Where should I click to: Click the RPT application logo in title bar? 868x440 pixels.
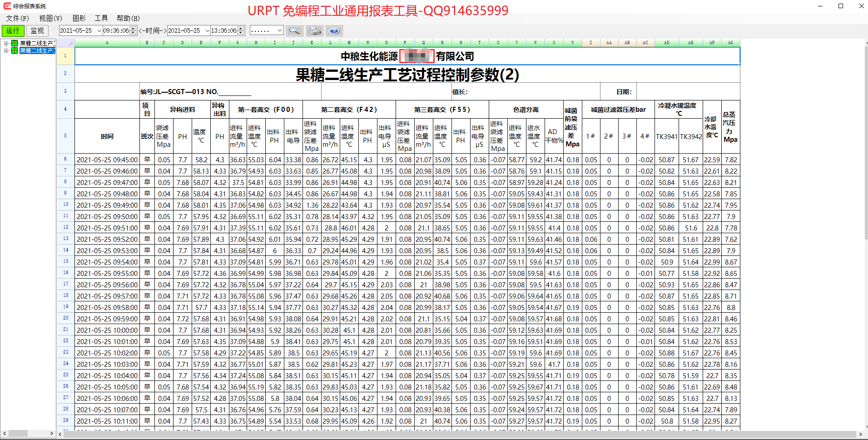point(7,6)
